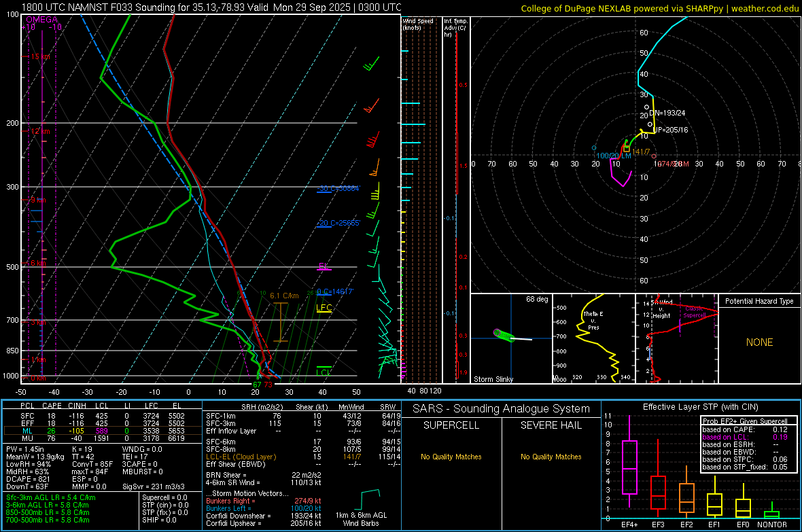
Task: Click the orange 'LCL-EL (Cloud Layer)' row
Action: pos(303,457)
